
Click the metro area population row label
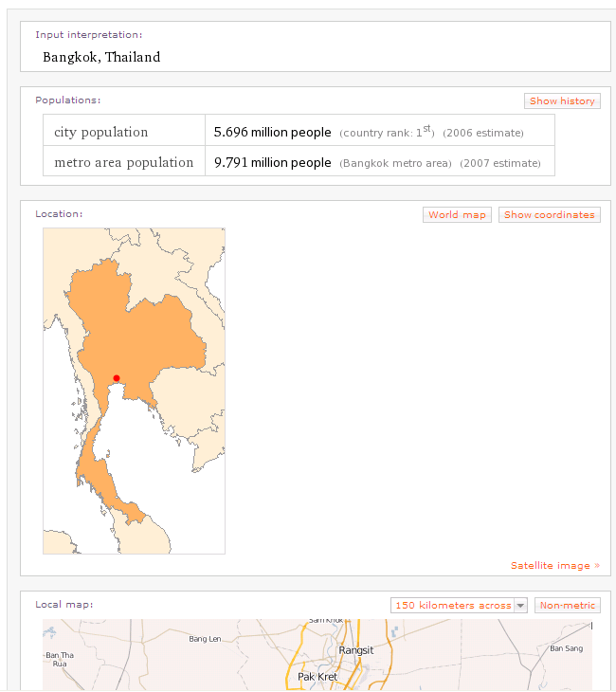[123, 162]
